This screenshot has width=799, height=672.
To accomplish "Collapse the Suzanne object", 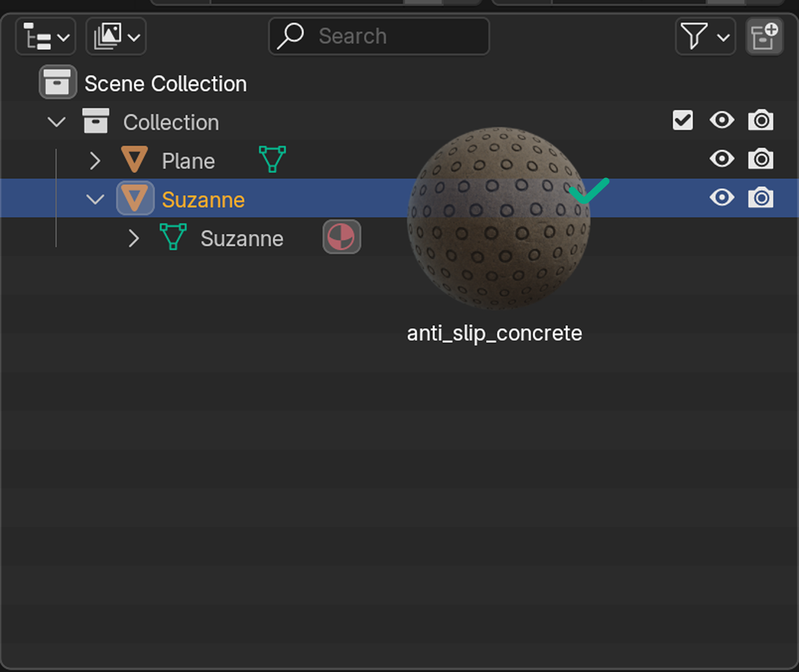I will click(x=95, y=199).
